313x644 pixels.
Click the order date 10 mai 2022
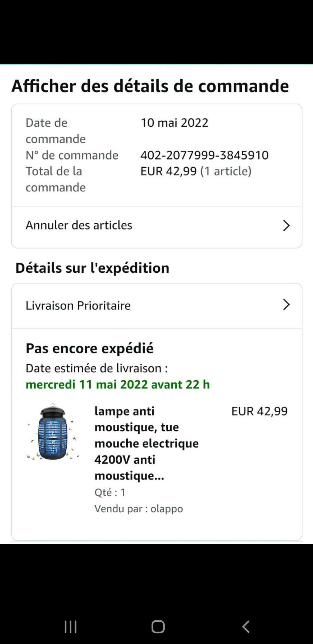pos(174,123)
